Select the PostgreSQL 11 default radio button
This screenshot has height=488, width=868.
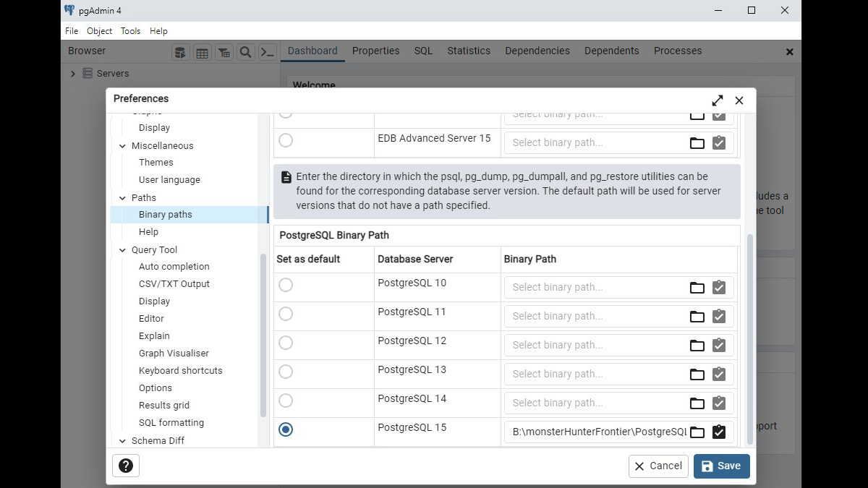pos(286,314)
